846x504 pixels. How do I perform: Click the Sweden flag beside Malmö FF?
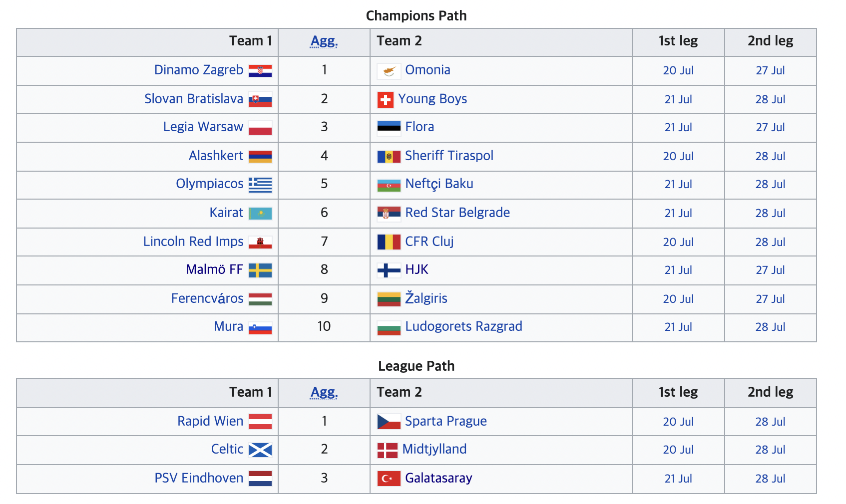[260, 270]
